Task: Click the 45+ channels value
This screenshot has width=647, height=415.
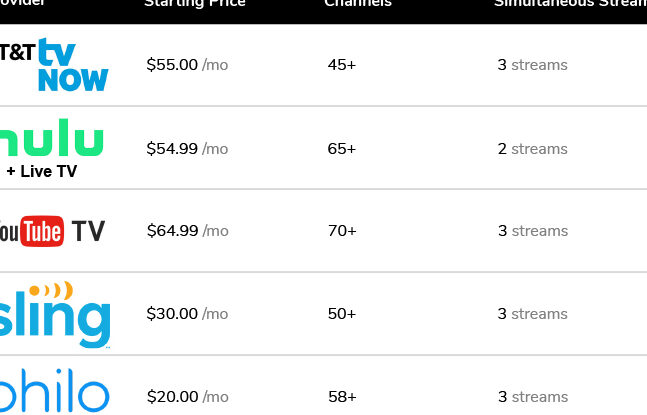Action: point(342,65)
